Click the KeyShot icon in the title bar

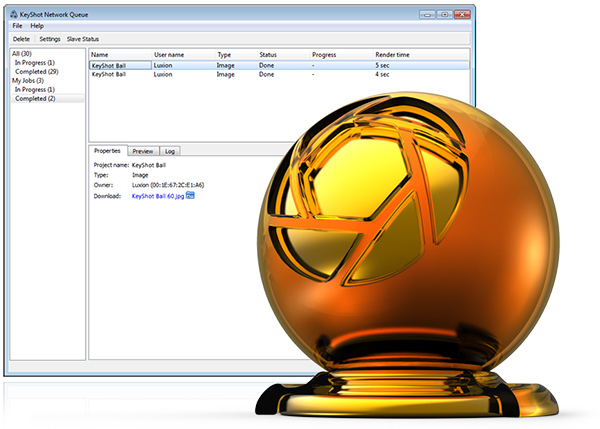14,15
